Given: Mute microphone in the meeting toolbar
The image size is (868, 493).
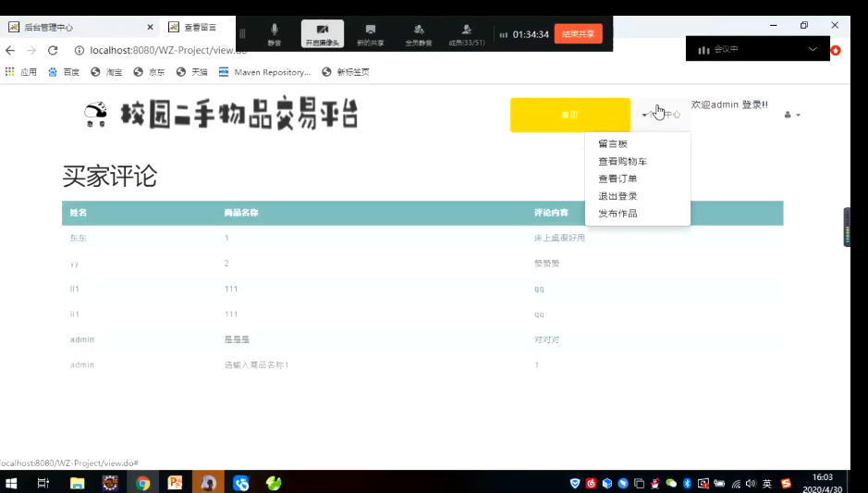Looking at the screenshot, I should (x=274, y=34).
